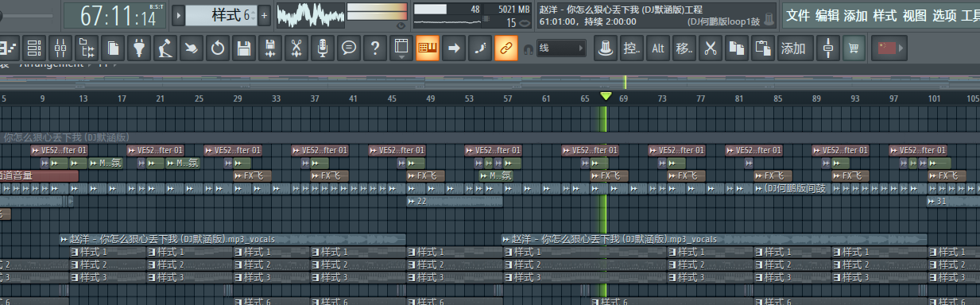Viewport: 980px width, 305px height.
Task: Click the 控.. toolbar button
Action: click(x=633, y=48)
